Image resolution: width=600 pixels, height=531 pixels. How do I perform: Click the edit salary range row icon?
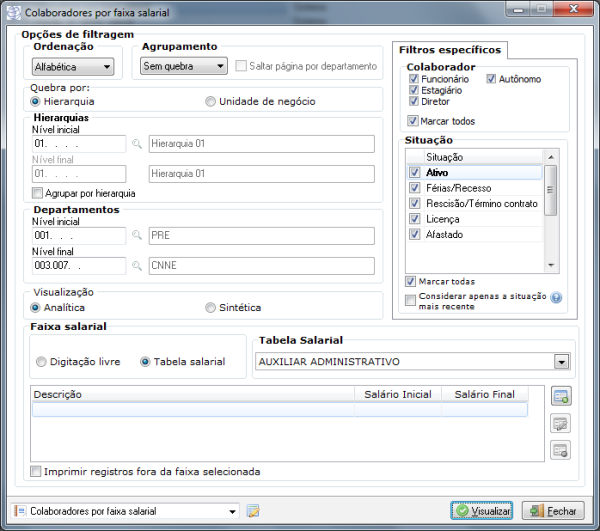pyautogui.click(x=560, y=423)
